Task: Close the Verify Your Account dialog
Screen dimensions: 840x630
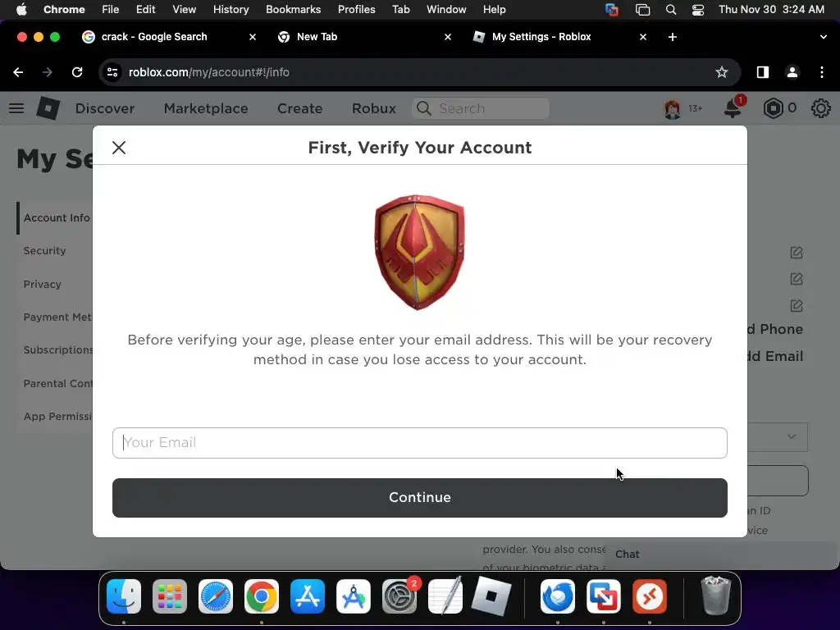Action: pos(119,148)
